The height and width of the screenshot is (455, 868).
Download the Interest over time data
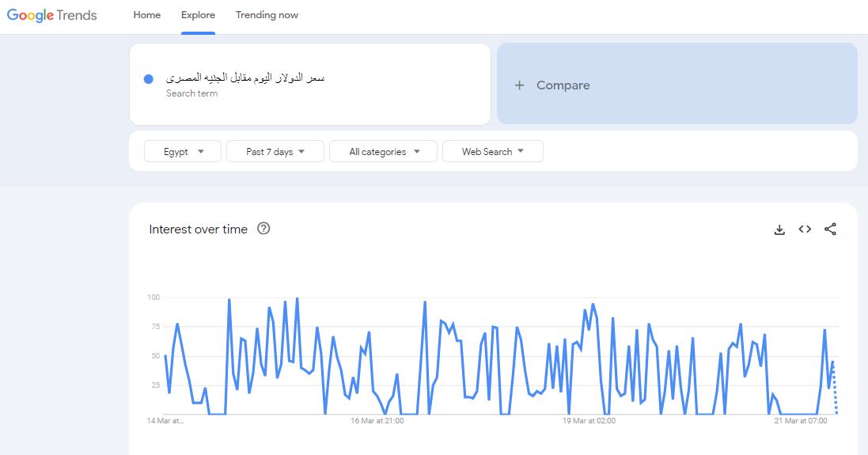click(779, 229)
